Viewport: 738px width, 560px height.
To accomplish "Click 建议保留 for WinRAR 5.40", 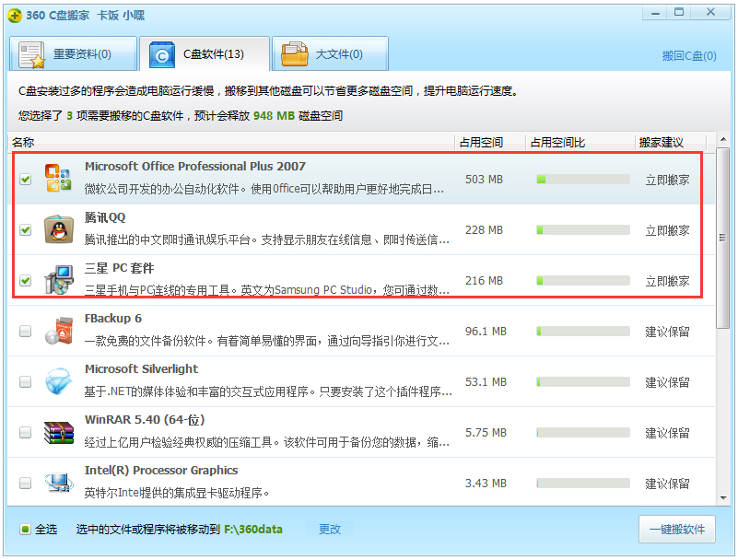I will tap(667, 433).
